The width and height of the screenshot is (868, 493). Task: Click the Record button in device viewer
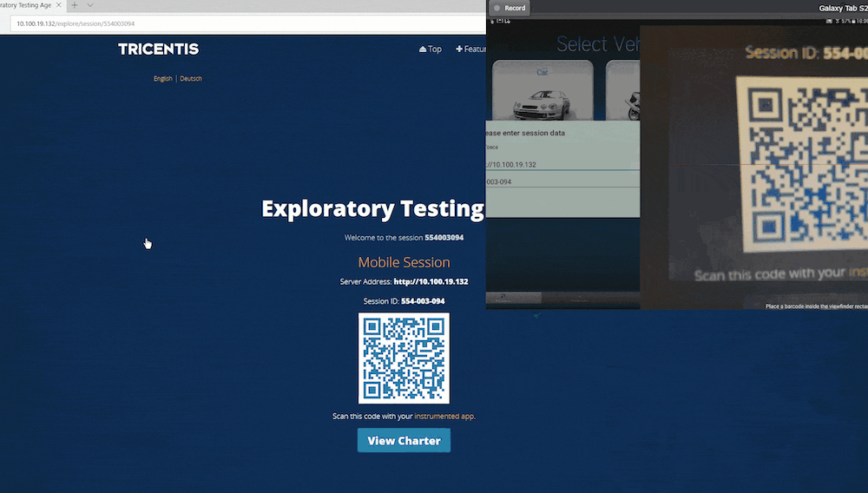510,8
